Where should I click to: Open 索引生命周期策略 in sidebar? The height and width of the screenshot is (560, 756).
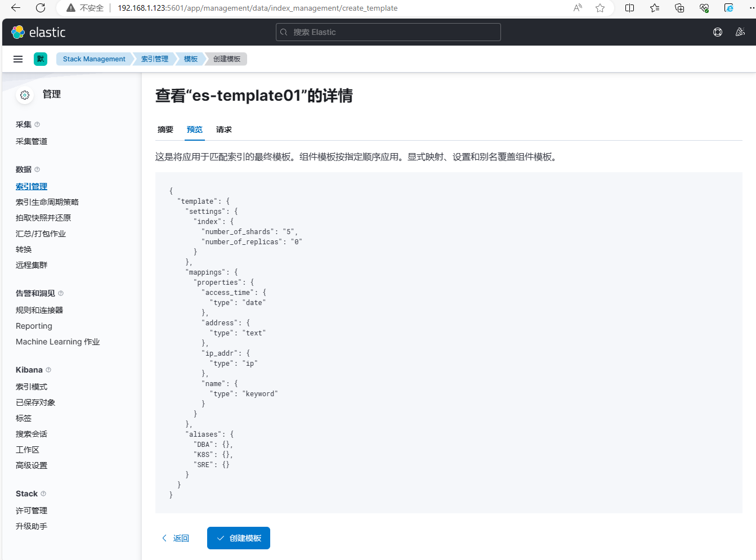click(x=47, y=202)
